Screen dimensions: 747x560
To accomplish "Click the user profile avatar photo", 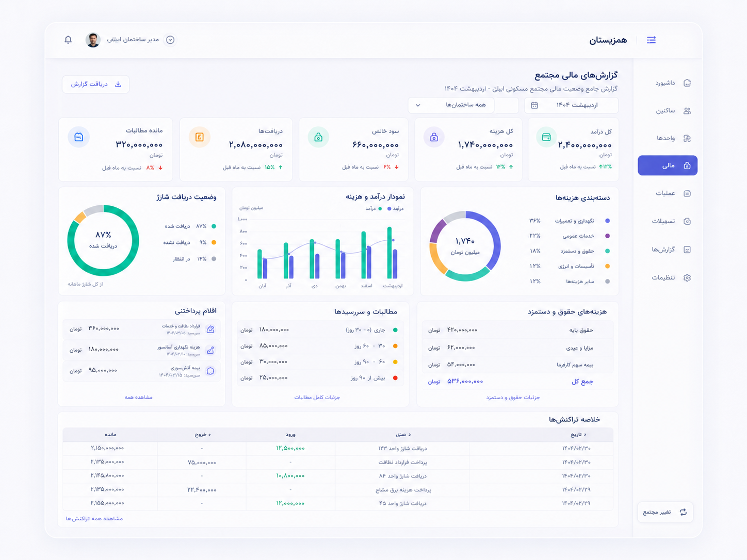I will pyautogui.click(x=93, y=40).
